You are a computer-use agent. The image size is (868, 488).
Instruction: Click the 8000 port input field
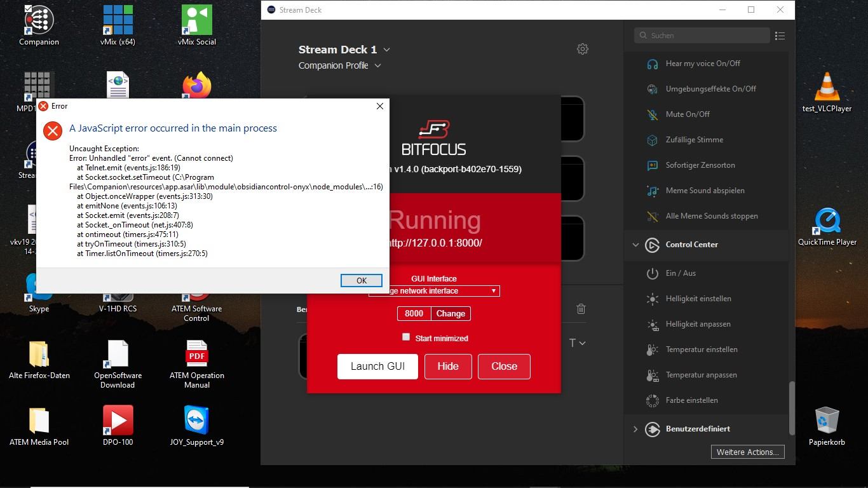tap(414, 314)
